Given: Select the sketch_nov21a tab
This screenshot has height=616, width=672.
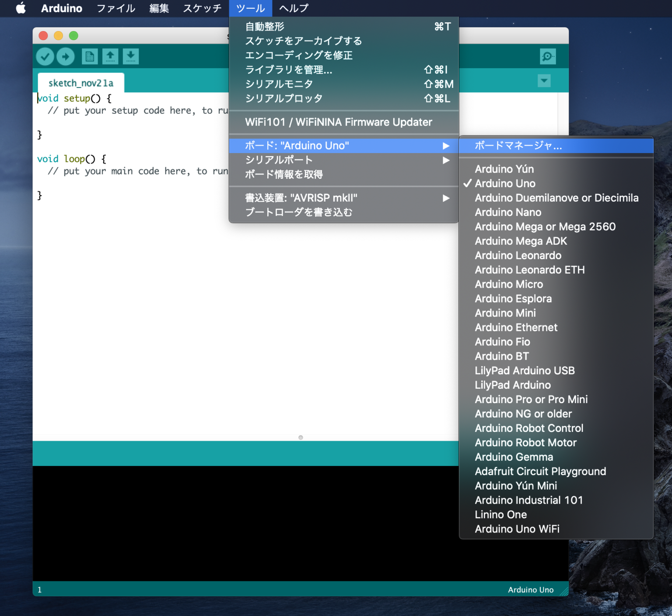Looking at the screenshot, I should coord(80,83).
